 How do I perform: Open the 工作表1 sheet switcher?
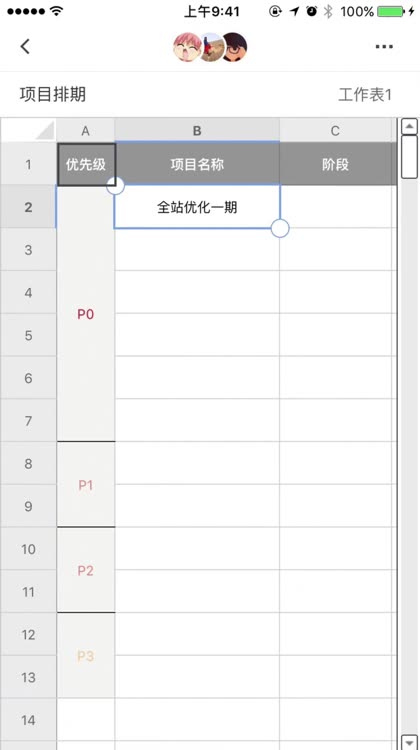(365, 95)
